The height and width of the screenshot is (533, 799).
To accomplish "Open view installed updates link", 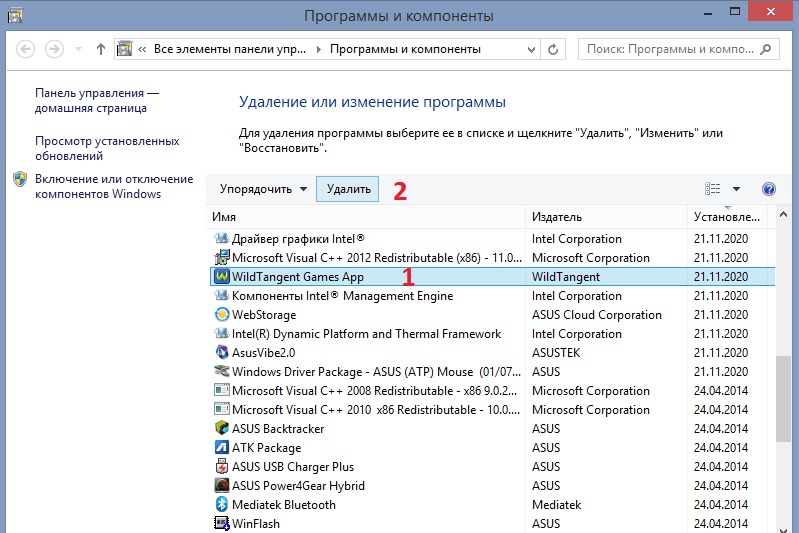I will (107, 148).
